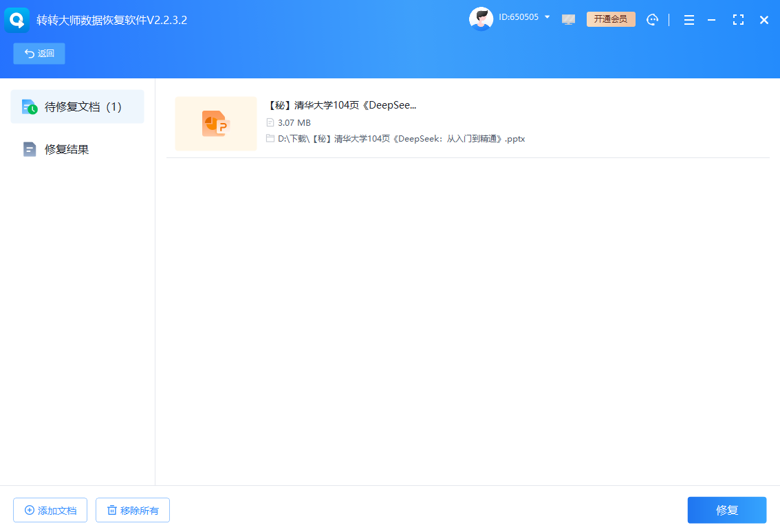Start repair with the 修复 button

tap(726, 510)
